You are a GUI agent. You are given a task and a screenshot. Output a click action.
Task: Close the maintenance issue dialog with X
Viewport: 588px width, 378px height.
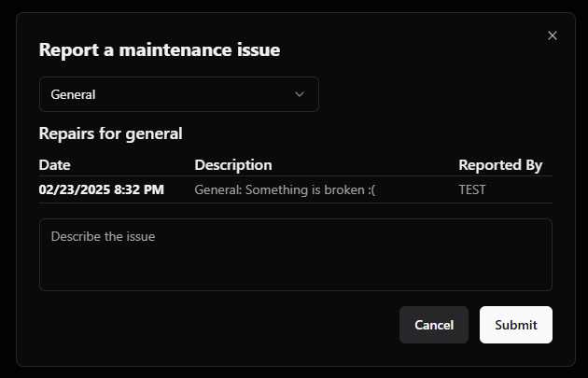[x=552, y=35]
